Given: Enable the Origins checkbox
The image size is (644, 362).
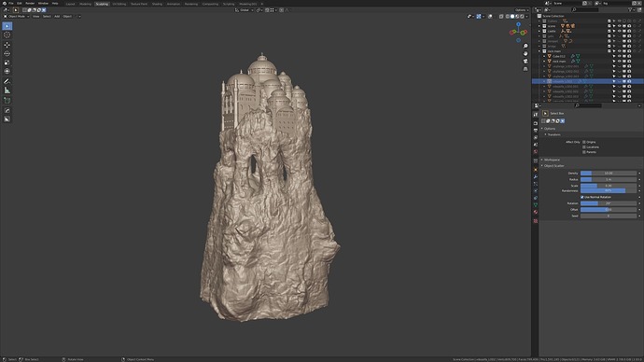Looking at the screenshot, I should pyautogui.click(x=584, y=142).
